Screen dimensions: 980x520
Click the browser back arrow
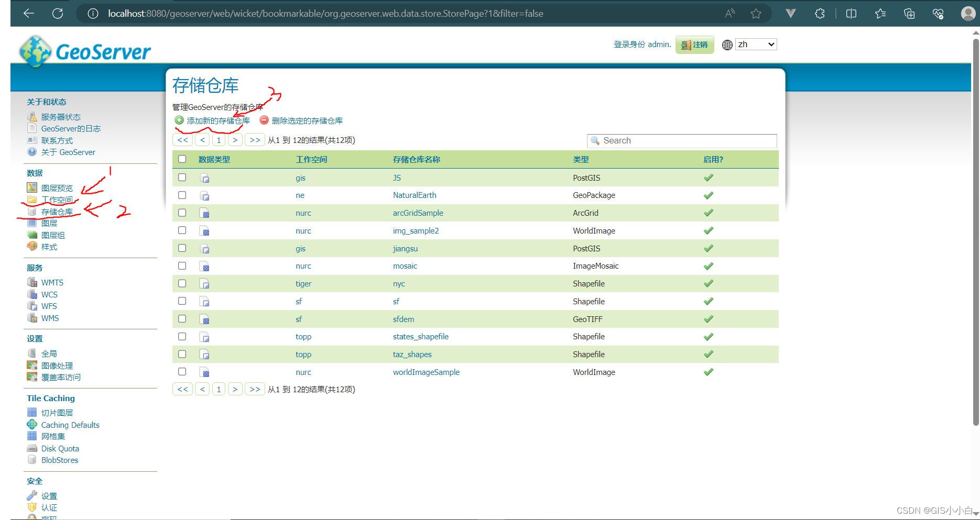tap(29, 14)
